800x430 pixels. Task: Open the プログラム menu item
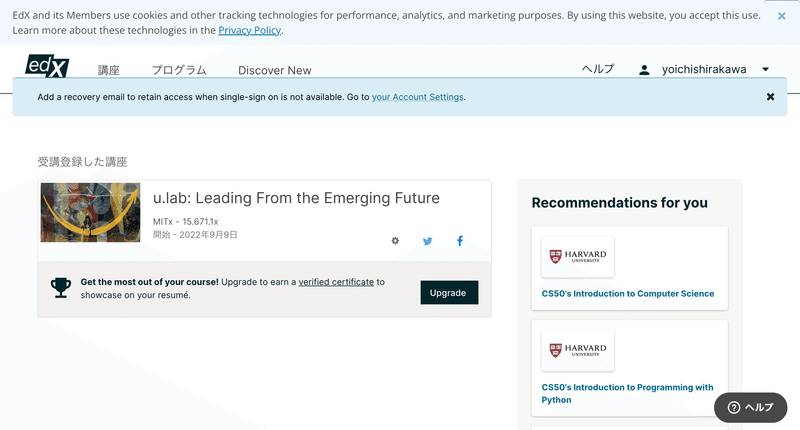click(179, 70)
